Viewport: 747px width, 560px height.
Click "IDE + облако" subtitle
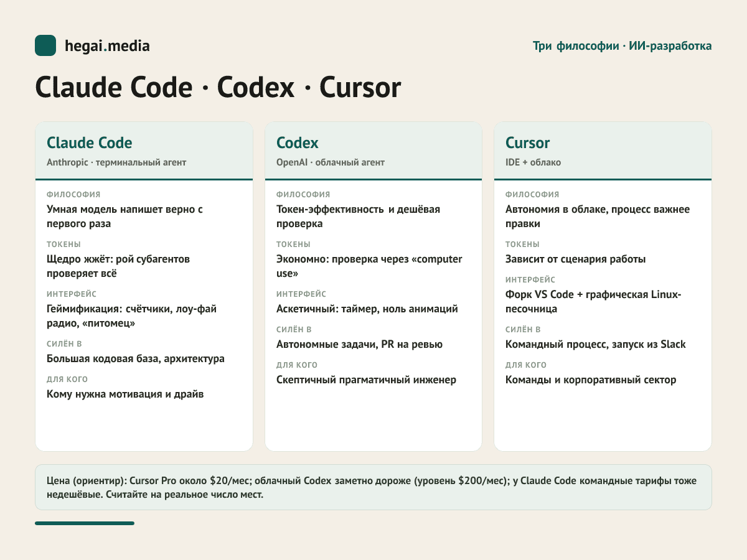point(533,162)
